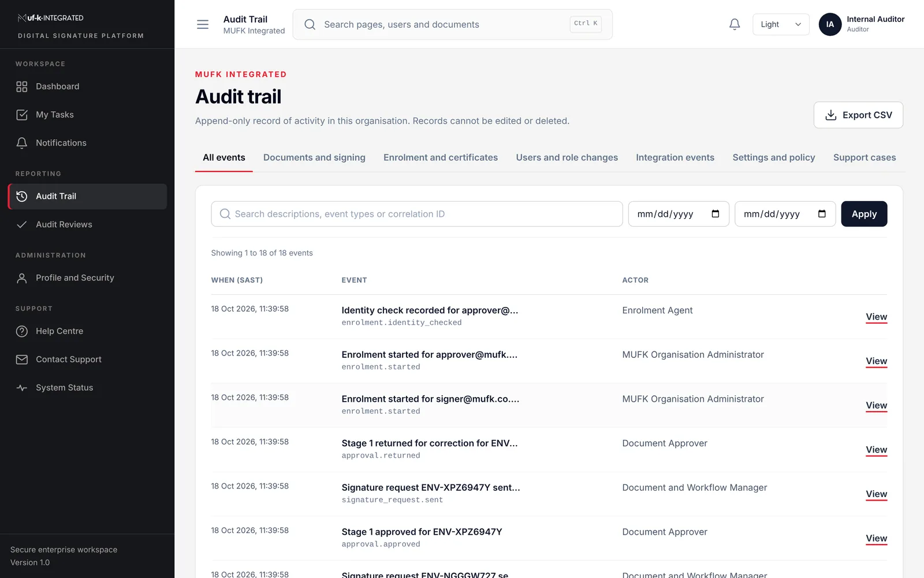Switch to All events tab
Image resolution: width=924 pixels, height=578 pixels.
224,157
